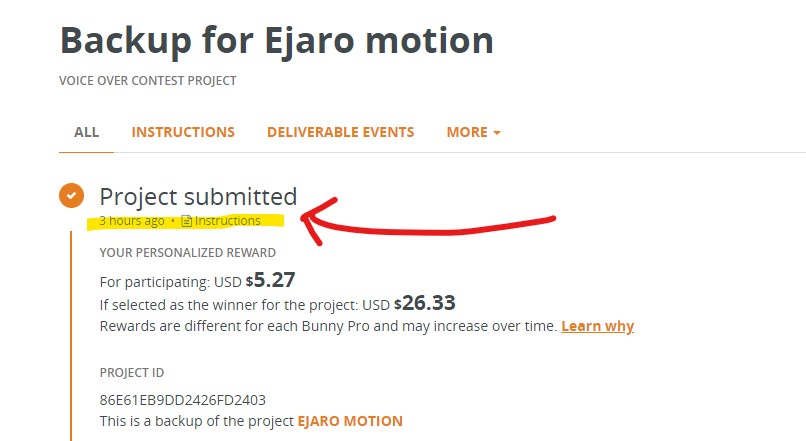Viewport: 806px width, 441px height.
Task: Click the Backup for Ejaro motion title
Action: (x=276, y=40)
